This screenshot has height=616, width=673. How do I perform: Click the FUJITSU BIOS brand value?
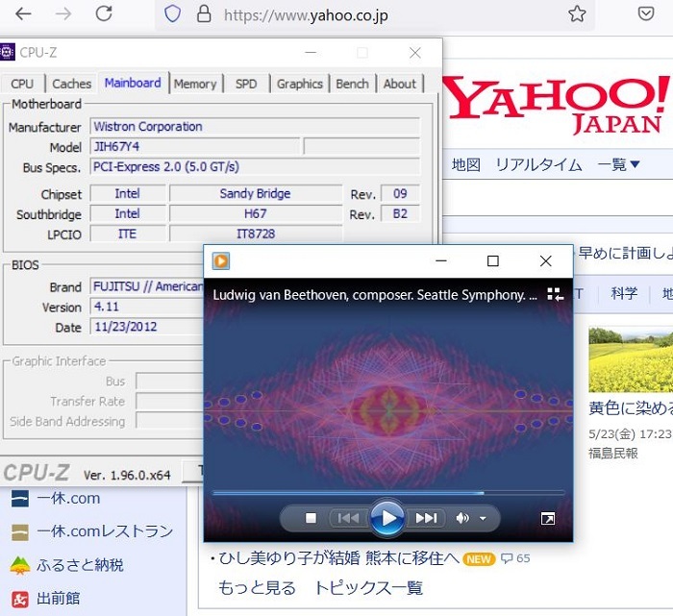pyautogui.click(x=147, y=286)
